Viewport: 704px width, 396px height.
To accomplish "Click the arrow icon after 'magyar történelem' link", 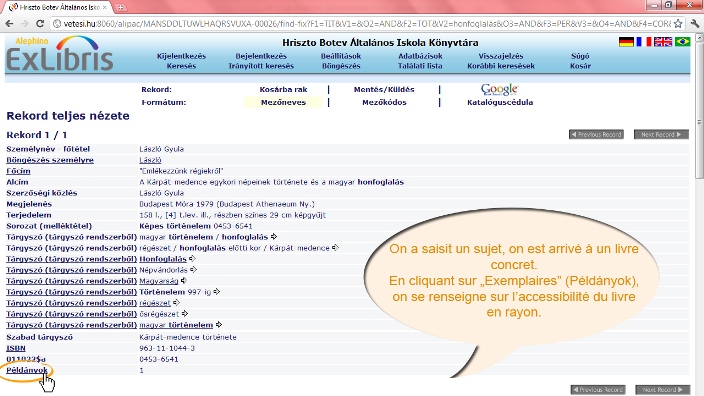I will pyautogui.click(x=219, y=325).
